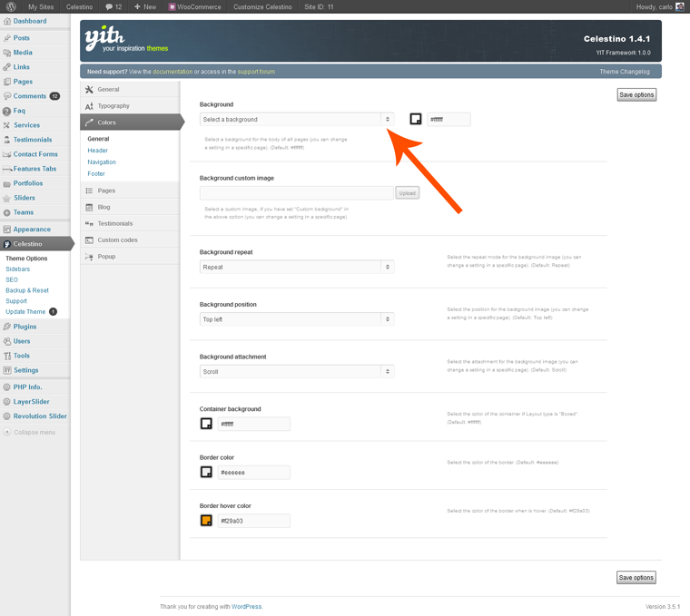Click the Dashboard home icon in sidebar
The image size is (690, 616).
coord(7,21)
